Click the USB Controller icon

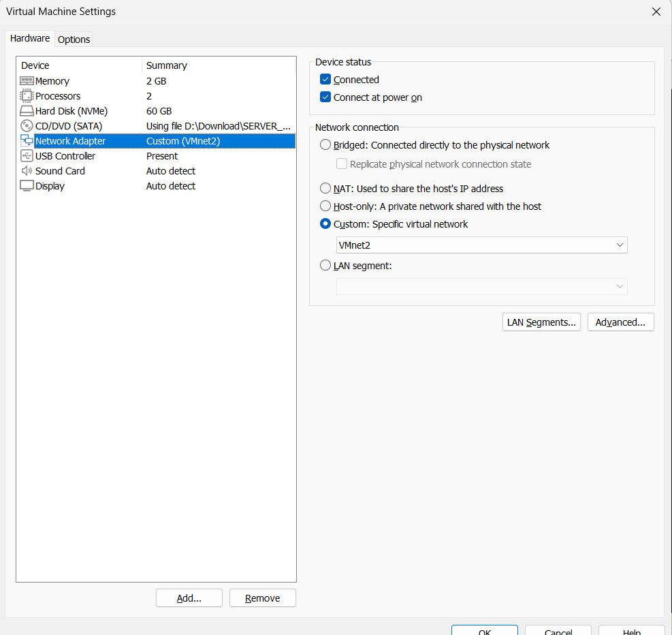click(27, 155)
